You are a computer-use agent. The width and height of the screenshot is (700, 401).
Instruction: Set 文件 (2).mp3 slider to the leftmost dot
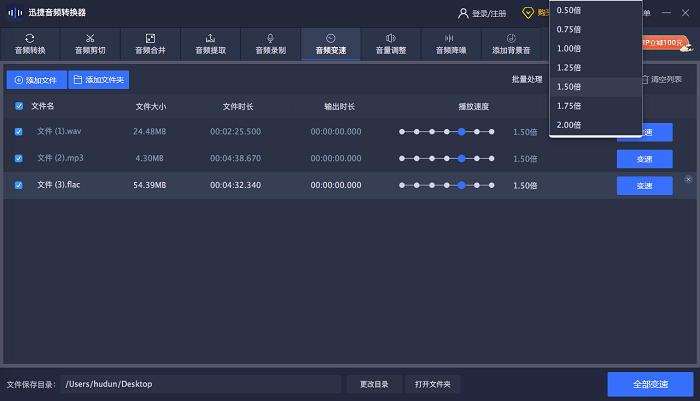coord(402,159)
